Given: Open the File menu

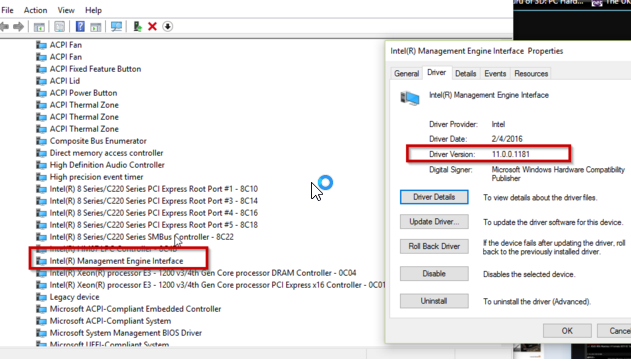Looking at the screenshot, I should tap(7, 10).
